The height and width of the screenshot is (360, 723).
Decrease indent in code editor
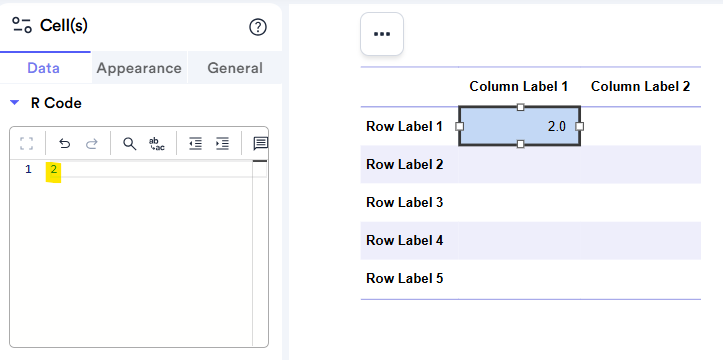196,144
